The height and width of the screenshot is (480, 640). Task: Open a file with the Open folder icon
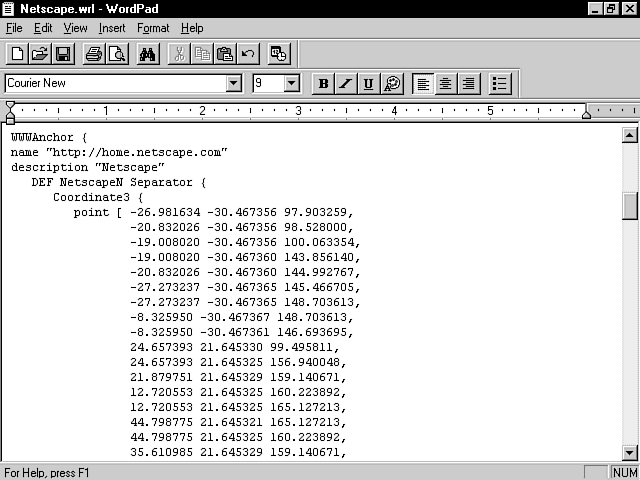(x=40, y=54)
